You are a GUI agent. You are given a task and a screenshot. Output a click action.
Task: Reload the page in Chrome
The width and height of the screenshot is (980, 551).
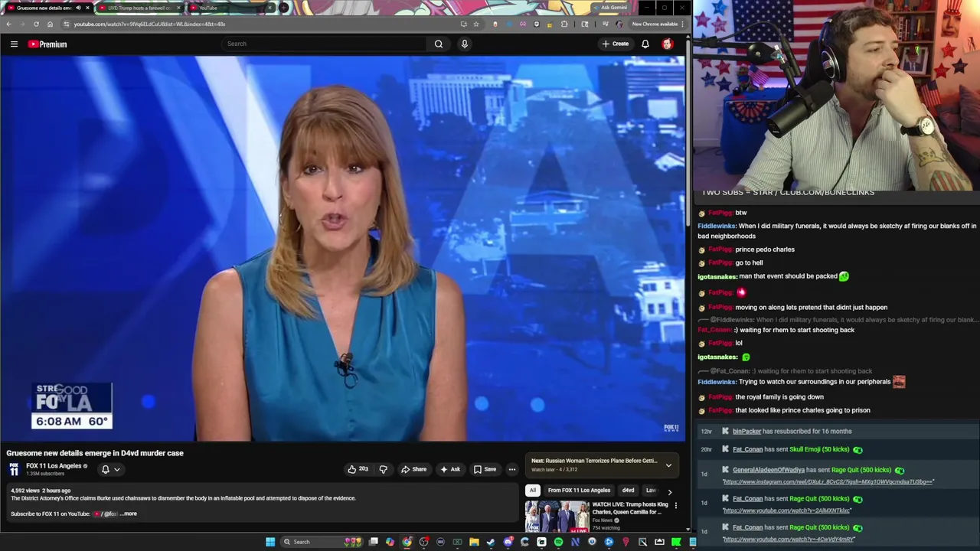(36, 24)
